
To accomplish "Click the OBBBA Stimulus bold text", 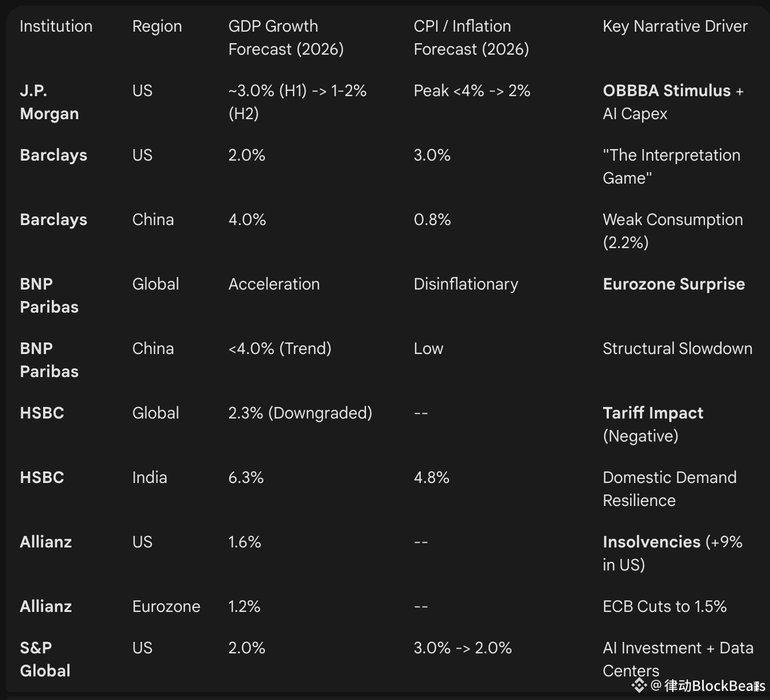I will click(x=666, y=91).
